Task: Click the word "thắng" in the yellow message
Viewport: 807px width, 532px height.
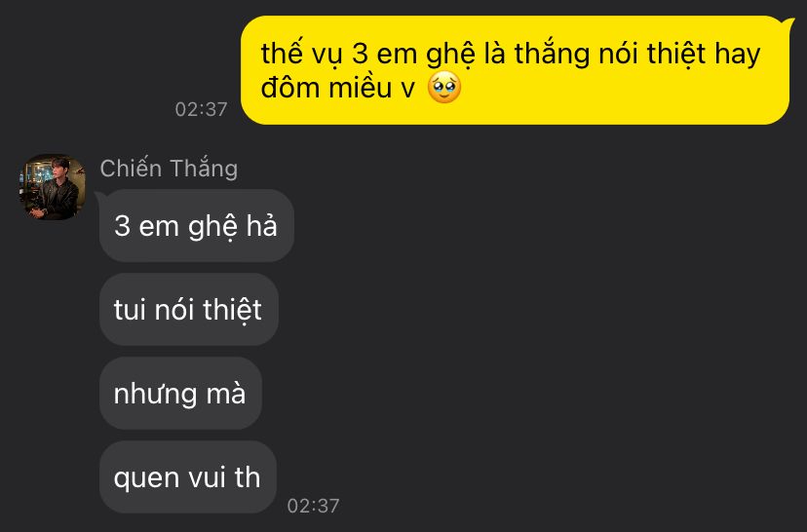Action: click(x=553, y=55)
